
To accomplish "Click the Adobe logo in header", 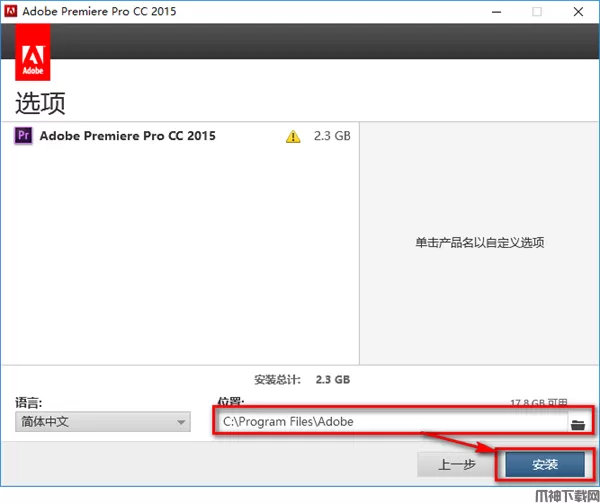I will pos(33,52).
